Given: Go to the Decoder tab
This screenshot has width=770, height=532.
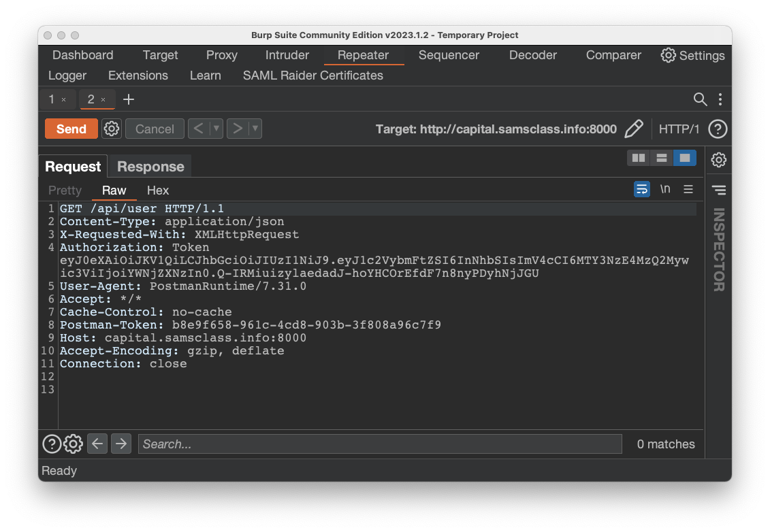Looking at the screenshot, I should 533,55.
